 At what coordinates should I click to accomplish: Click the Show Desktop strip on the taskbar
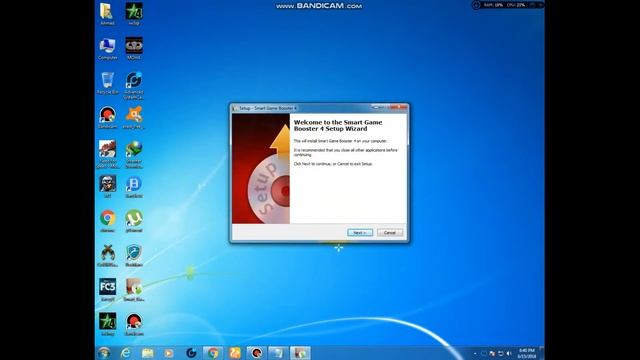coord(542,353)
